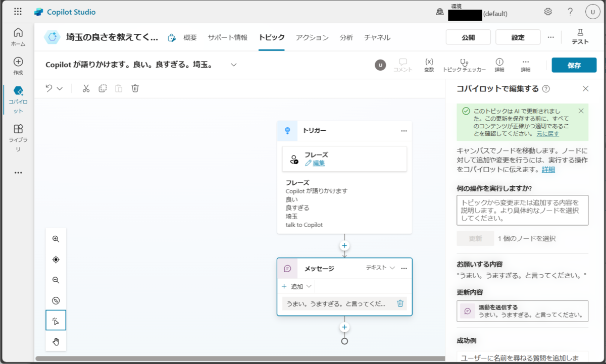This screenshot has height=364, width=606.
Task: Open the テスト panel
Action: 580,37
